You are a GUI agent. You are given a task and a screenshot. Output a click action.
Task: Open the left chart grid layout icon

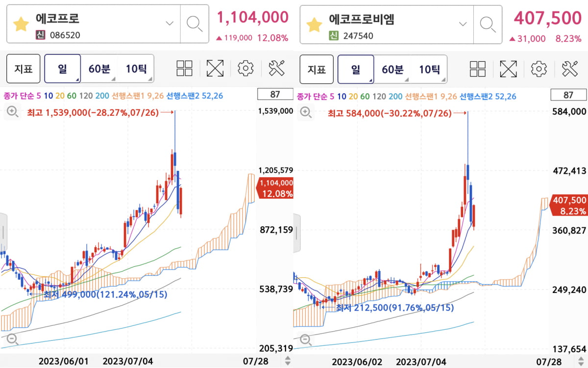185,69
